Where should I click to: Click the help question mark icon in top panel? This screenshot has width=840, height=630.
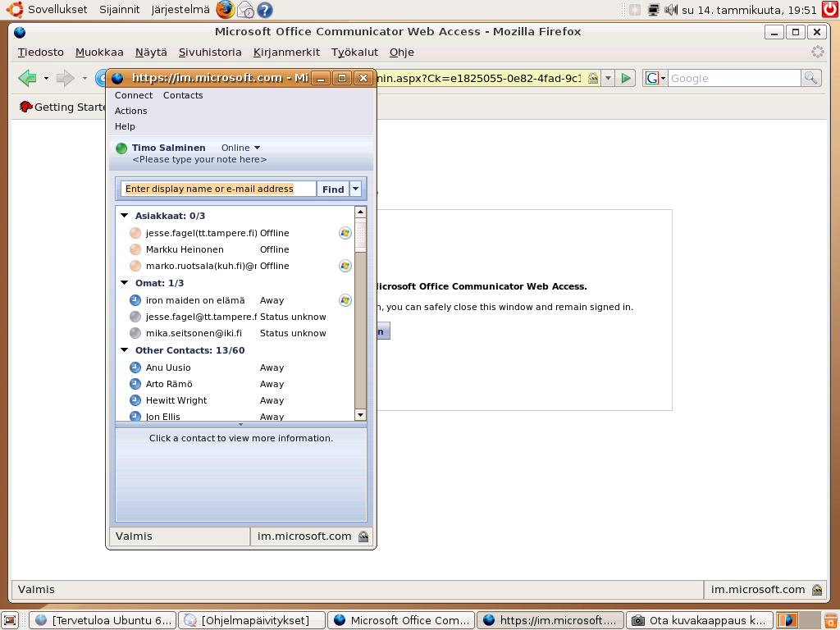pos(265,10)
